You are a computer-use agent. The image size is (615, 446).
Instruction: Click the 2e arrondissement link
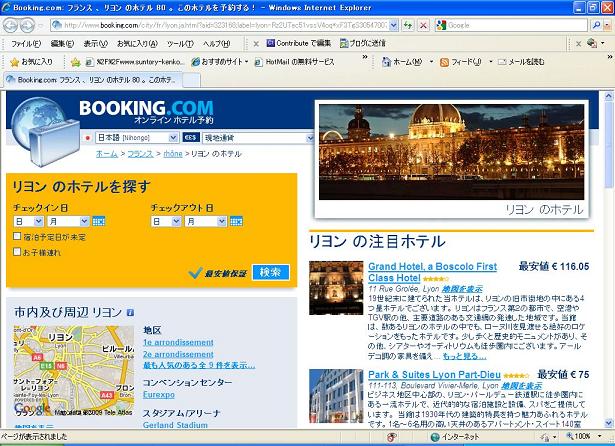point(178,354)
